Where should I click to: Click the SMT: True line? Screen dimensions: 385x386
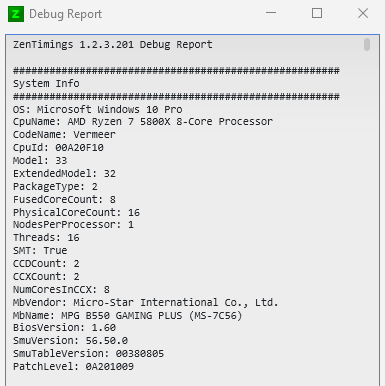coord(40,251)
